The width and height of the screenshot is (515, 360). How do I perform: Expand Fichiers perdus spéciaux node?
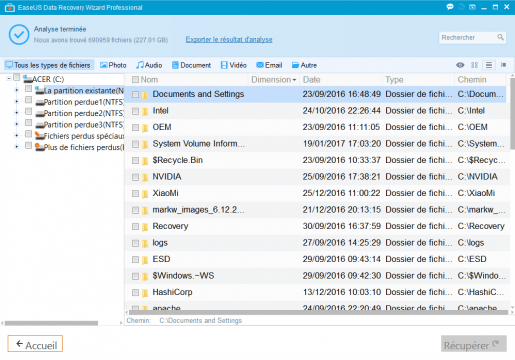pyautogui.click(x=16, y=135)
